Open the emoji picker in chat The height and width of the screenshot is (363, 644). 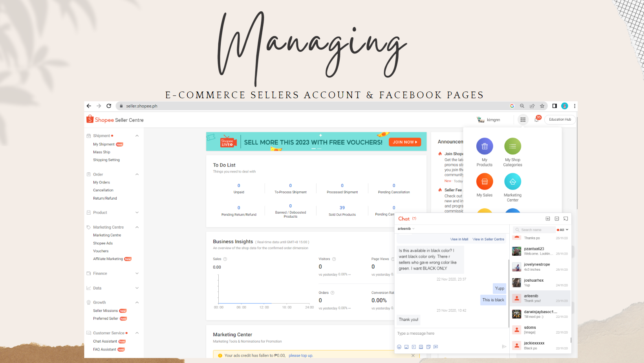(x=399, y=347)
